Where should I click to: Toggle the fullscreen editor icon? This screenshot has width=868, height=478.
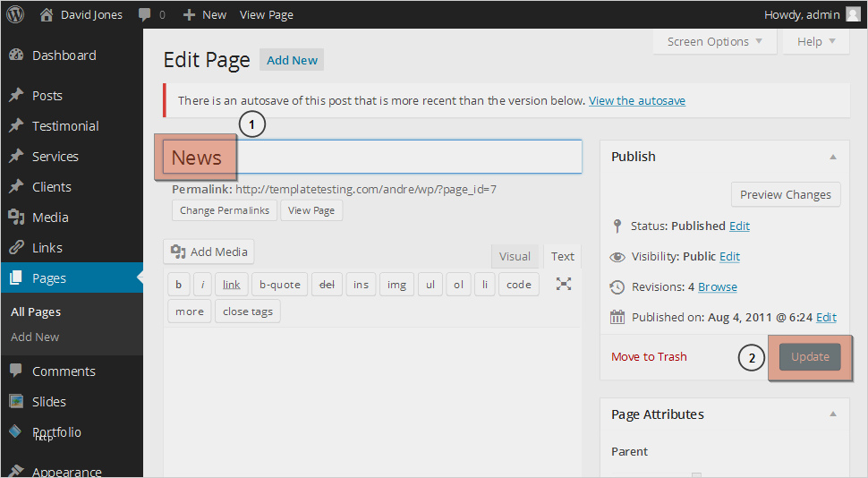564,285
